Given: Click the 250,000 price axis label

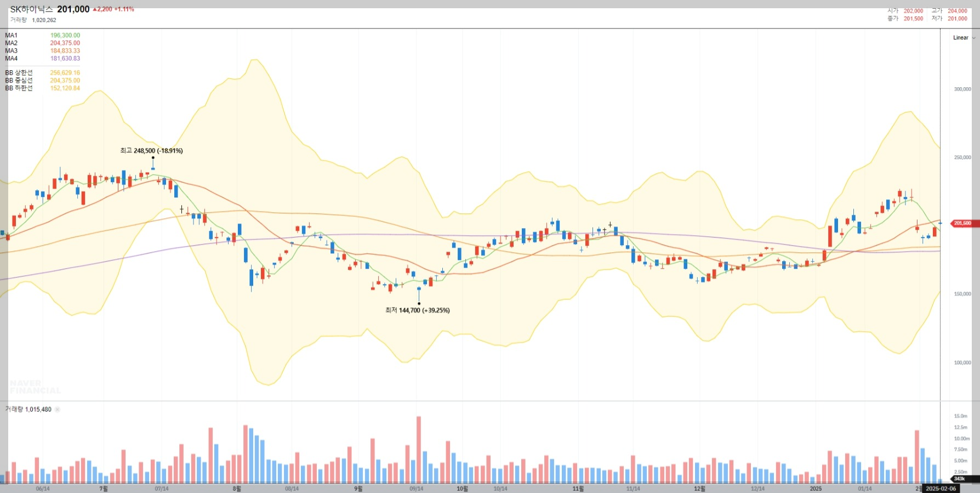Looking at the screenshot, I should 962,157.
